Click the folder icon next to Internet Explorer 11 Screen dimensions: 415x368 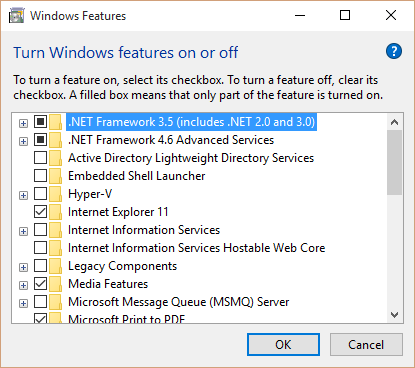point(56,212)
